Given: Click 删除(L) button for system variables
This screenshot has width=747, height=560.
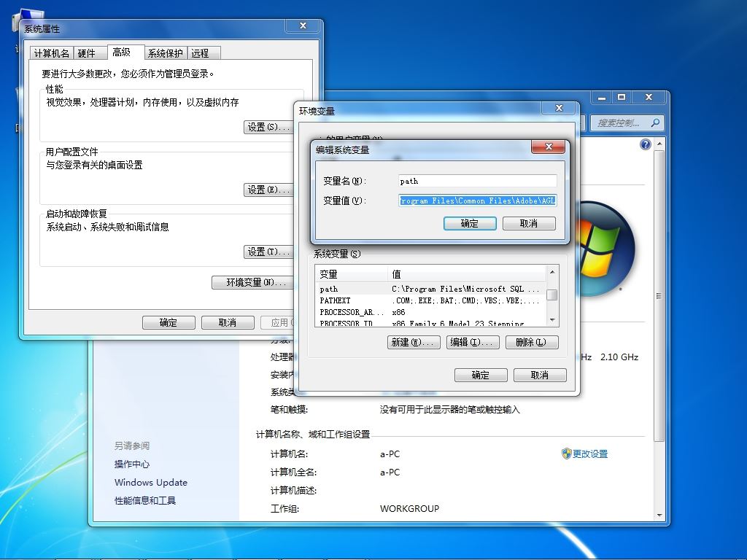Looking at the screenshot, I should (x=532, y=342).
